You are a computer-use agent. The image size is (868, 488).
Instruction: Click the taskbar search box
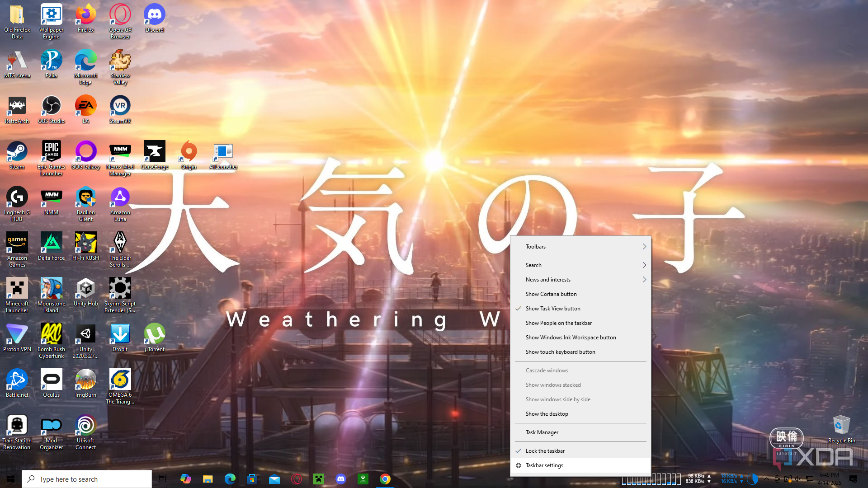[87, 479]
